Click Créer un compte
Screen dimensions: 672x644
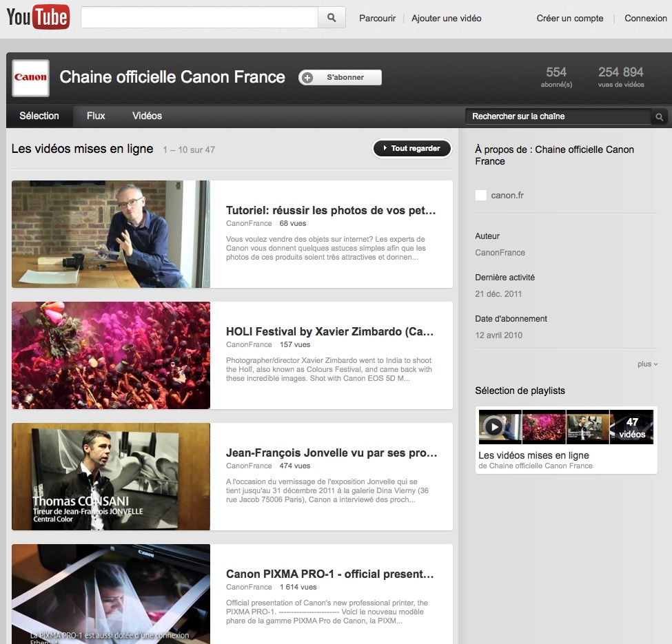569,18
